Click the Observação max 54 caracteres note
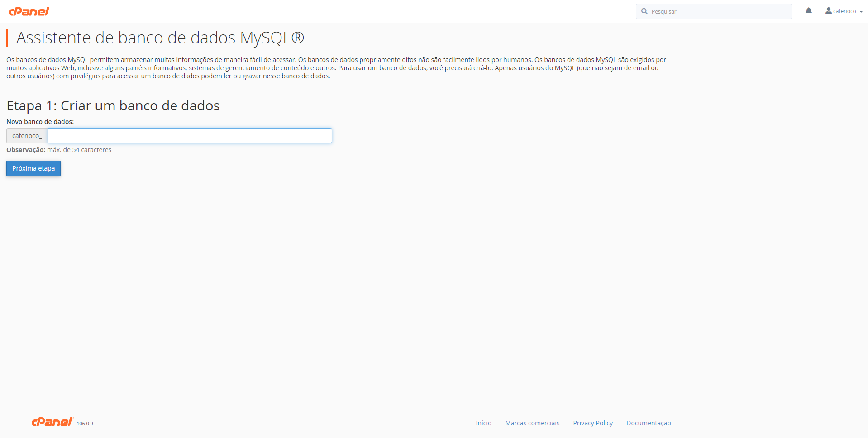 coord(59,150)
